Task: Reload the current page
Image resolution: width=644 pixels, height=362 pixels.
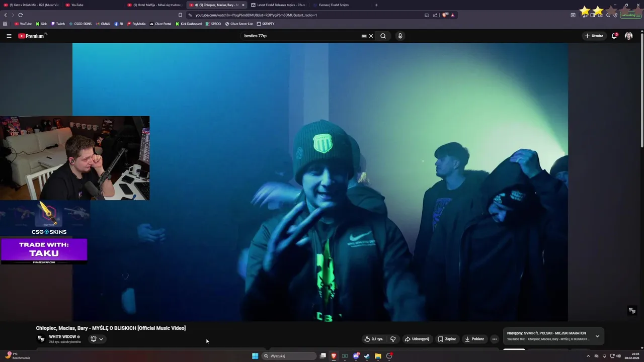Action: pos(21,15)
